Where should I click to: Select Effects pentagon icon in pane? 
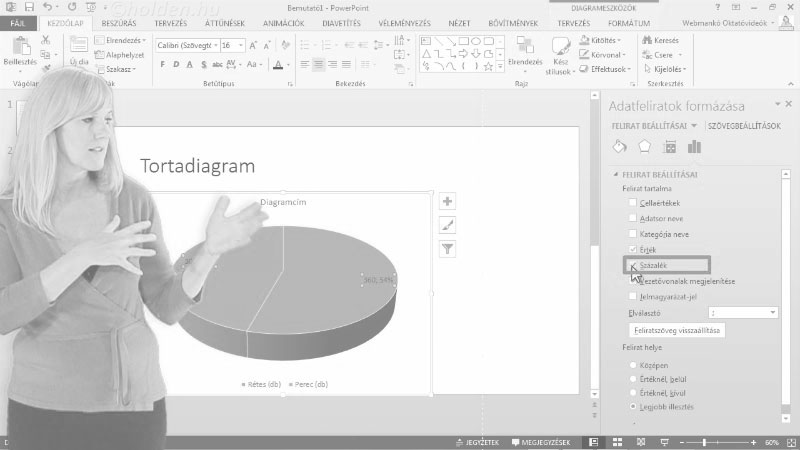coord(644,147)
